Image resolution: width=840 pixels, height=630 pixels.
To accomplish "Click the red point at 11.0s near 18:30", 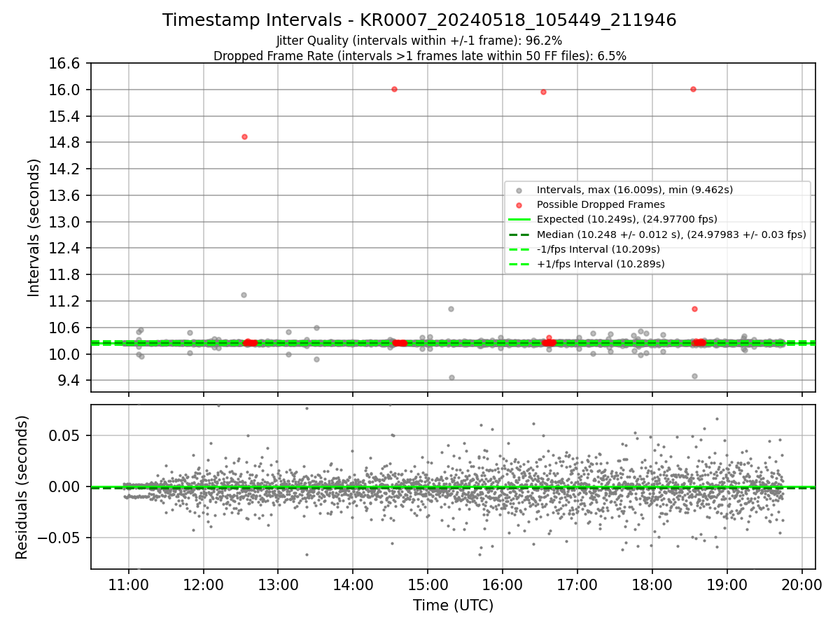I will pyautogui.click(x=694, y=309).
